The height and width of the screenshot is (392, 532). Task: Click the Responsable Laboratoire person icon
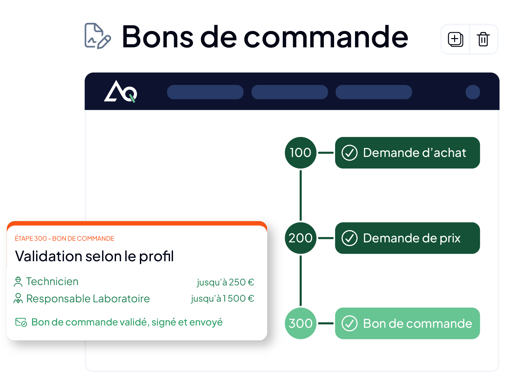tap(18, 298)
